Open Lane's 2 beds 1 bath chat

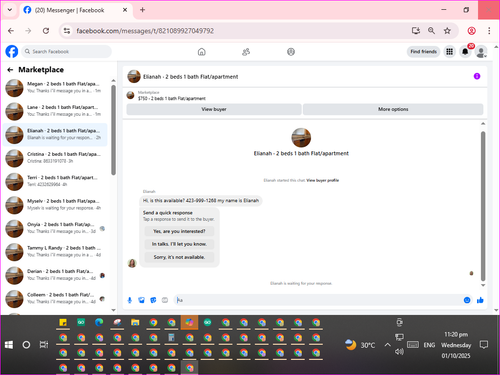point(55,111)
